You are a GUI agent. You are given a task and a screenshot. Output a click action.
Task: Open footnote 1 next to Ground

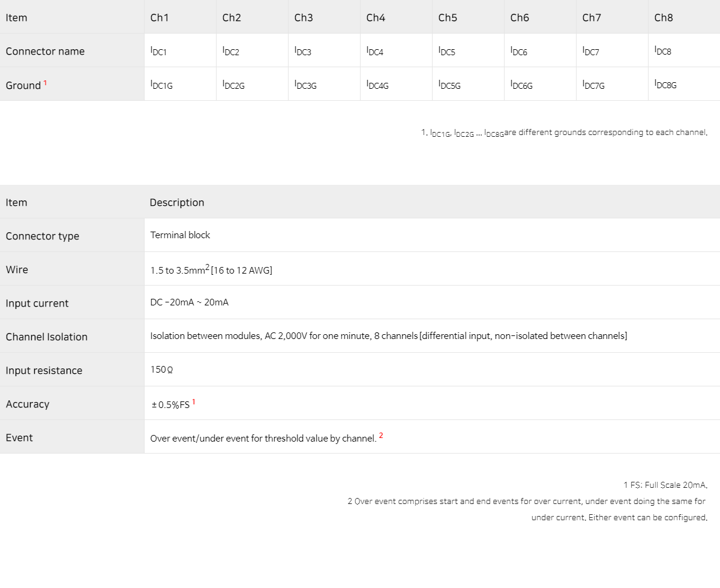[x=45, y=83]
